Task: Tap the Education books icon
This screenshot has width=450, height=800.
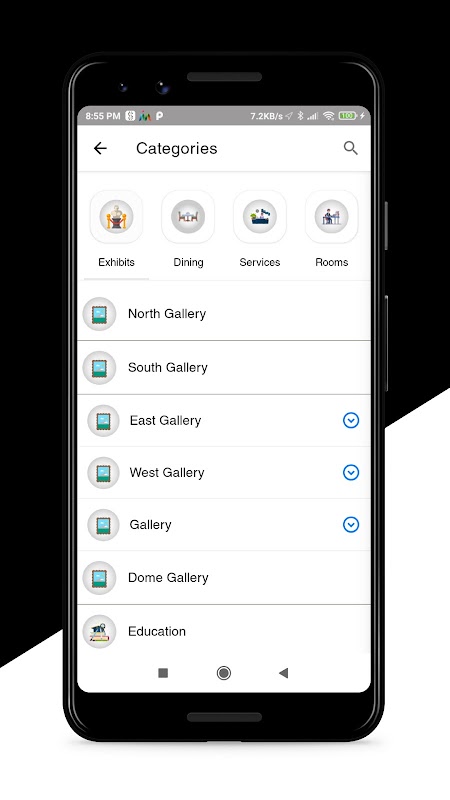Action: [99, 632]
